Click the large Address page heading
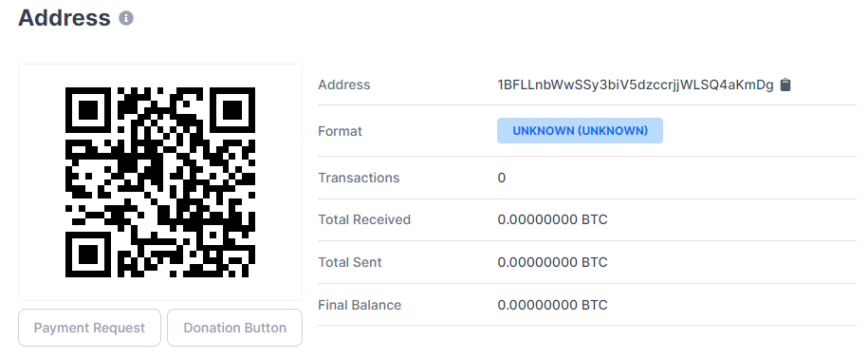The image size is (868, 359). tap(65, 18)
